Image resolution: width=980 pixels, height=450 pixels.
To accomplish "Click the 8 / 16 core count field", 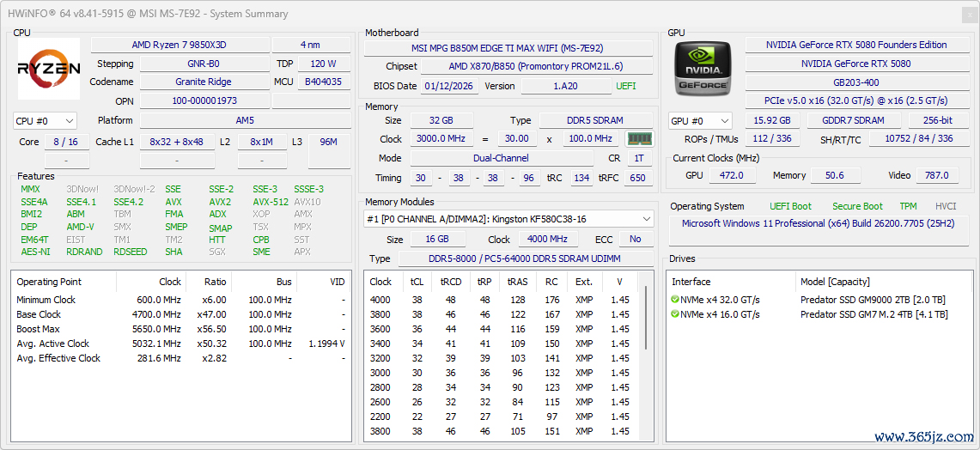I will pos(66,142).
